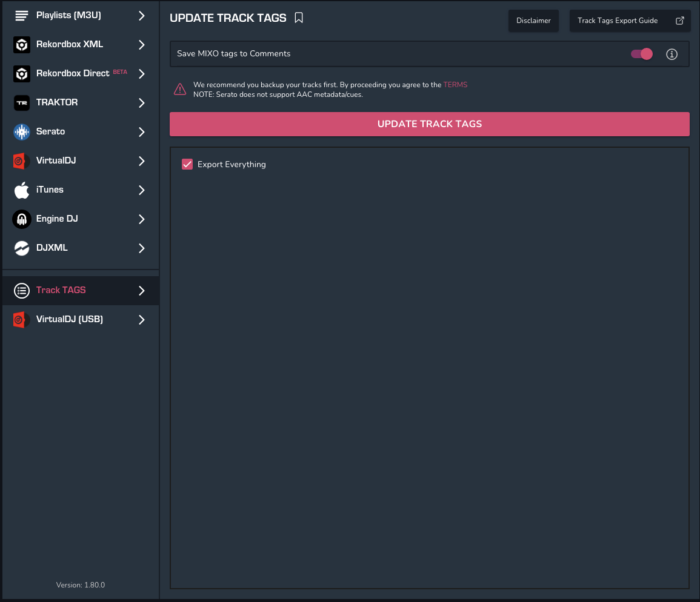Screen dimensions: 700x602
Task: Click the TRAKTOR logo icon
Action: click(22, 103)
